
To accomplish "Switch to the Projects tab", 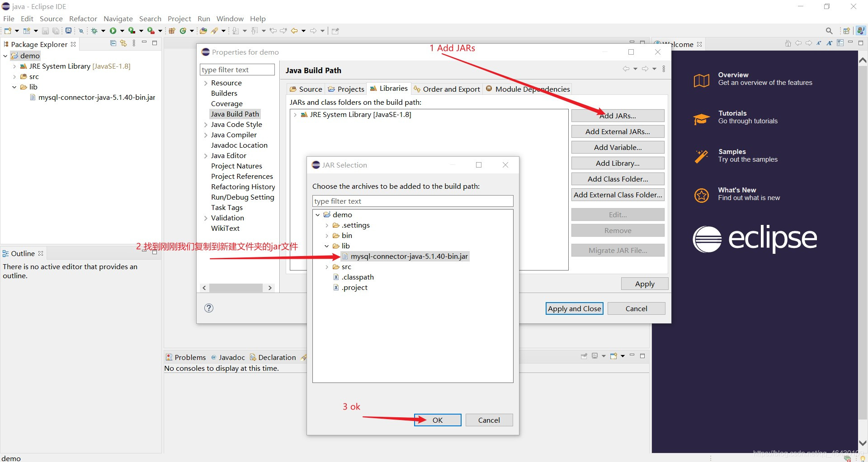I will 346,89.
